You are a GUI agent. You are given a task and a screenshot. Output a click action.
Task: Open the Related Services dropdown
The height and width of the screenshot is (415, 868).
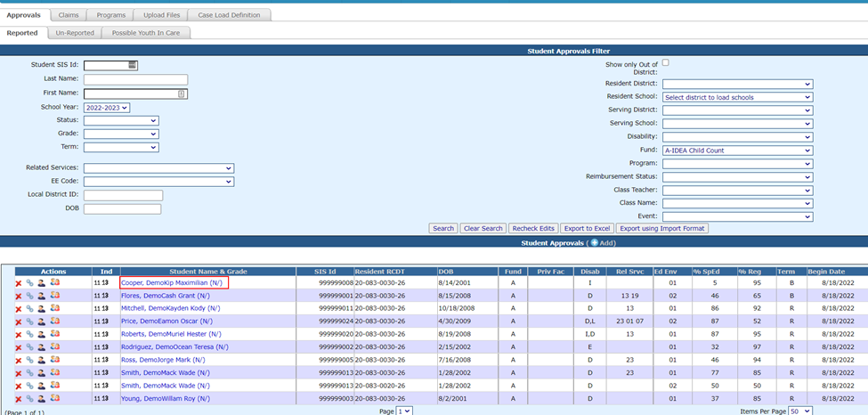(x=158, y=168)
